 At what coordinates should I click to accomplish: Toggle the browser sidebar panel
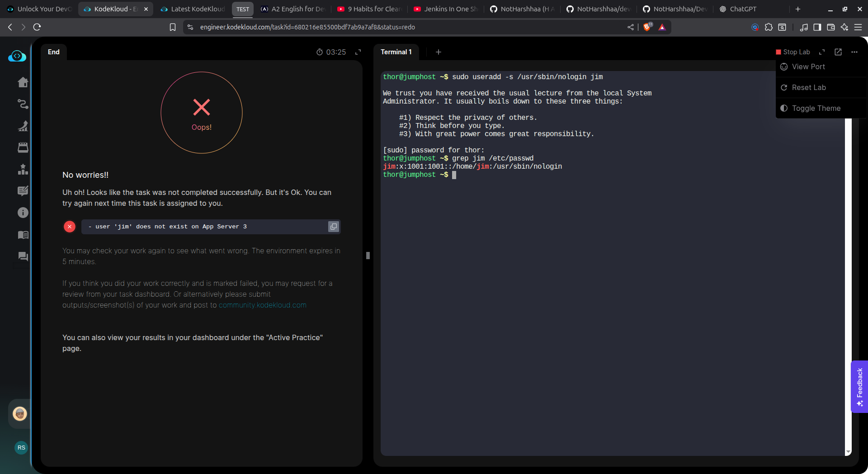817,27
